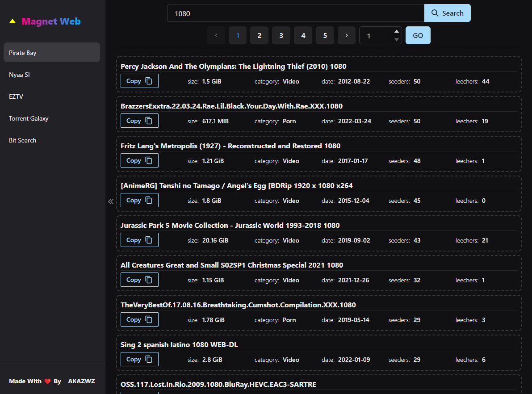
Task: Click the leechers count 44
Action: click(x=486, y=81)
